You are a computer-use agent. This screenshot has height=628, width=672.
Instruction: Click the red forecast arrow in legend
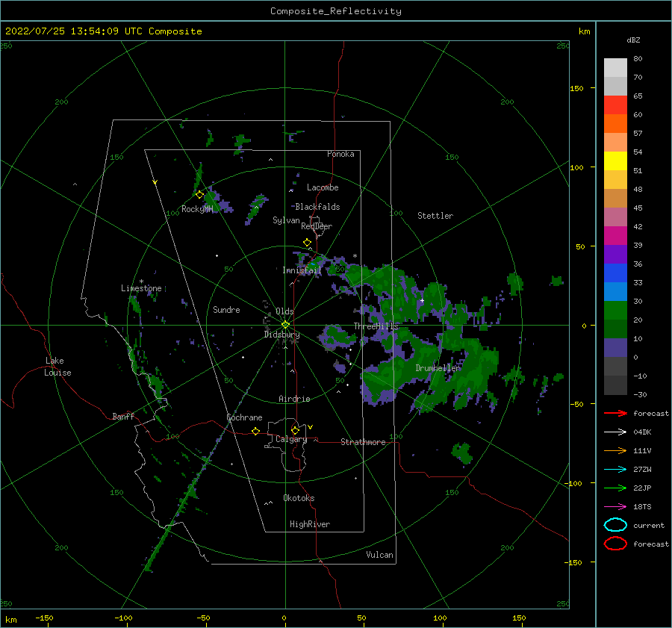coord(615,413)
